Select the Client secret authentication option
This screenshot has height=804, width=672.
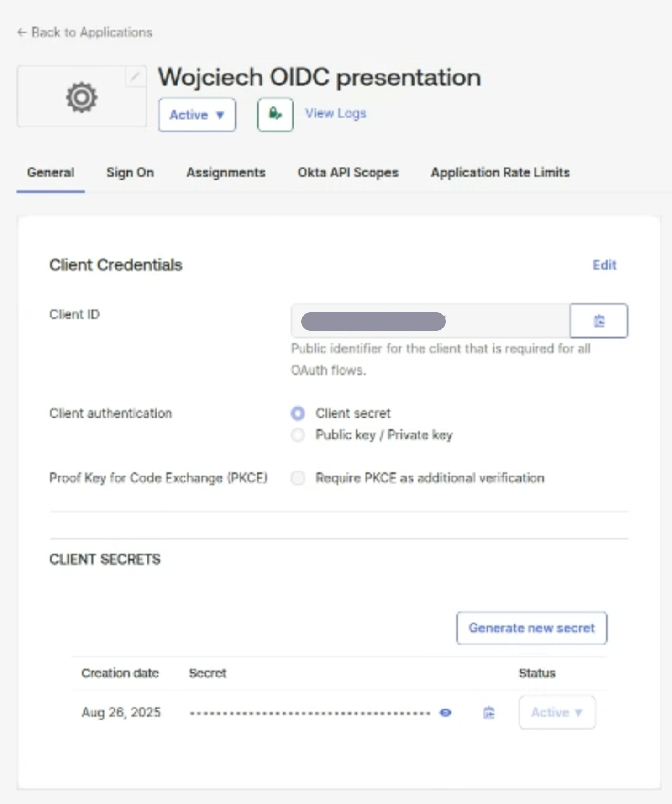point(298,413)
